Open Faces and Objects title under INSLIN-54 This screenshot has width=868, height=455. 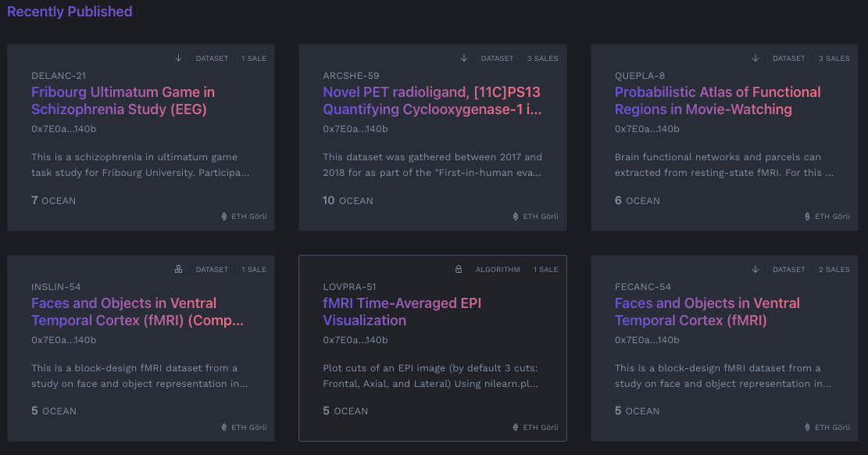[x=138, y=312]
